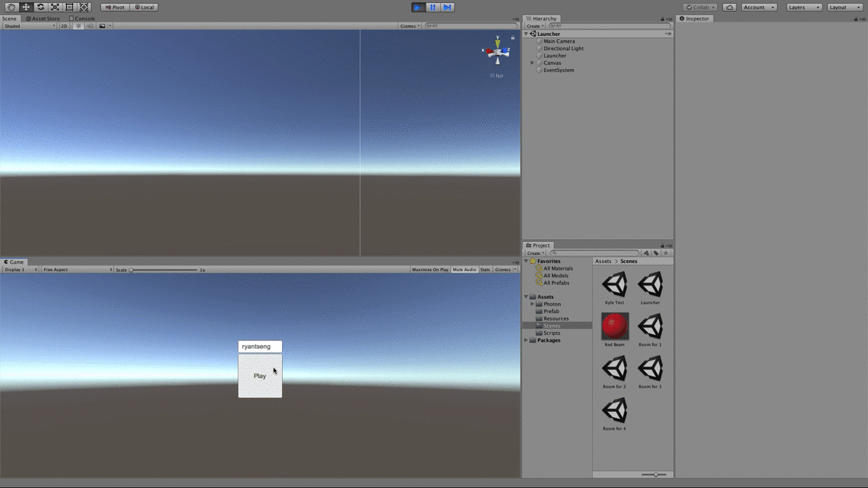
Task: Switch to the Scene tab
Action: click(9, 18)
